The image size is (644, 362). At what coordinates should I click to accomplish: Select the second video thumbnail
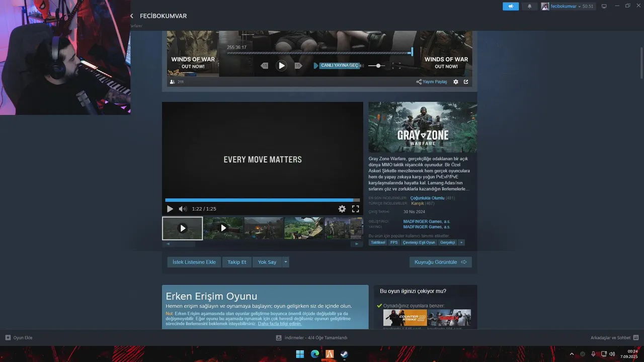223,228
